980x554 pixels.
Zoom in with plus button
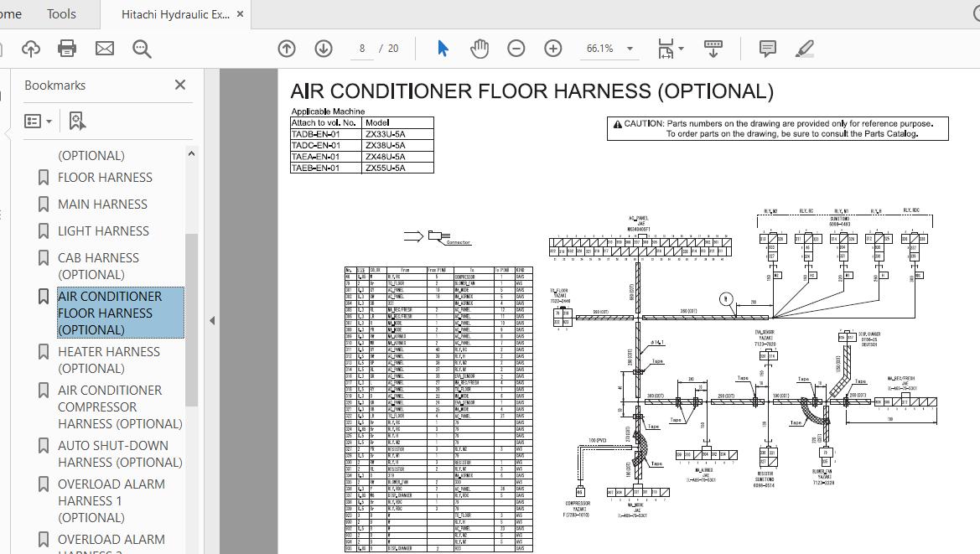click(x=553, y=49)
